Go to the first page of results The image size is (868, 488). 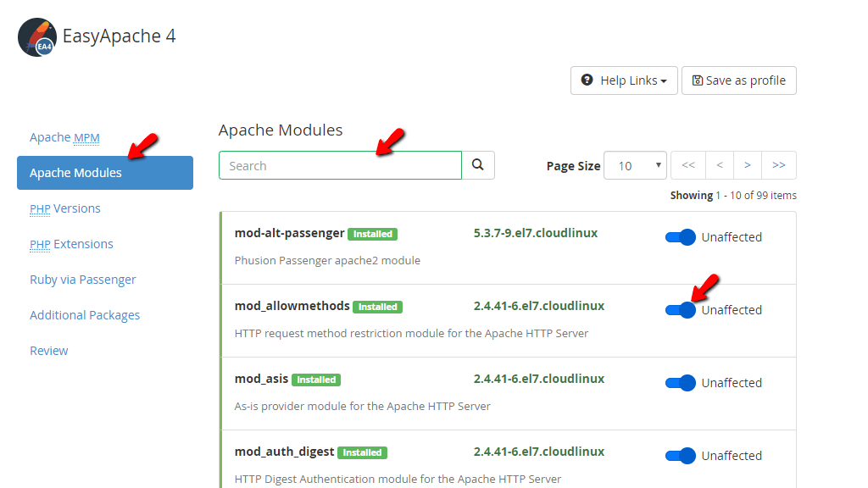pyautogui.click(x=688, y=165)
